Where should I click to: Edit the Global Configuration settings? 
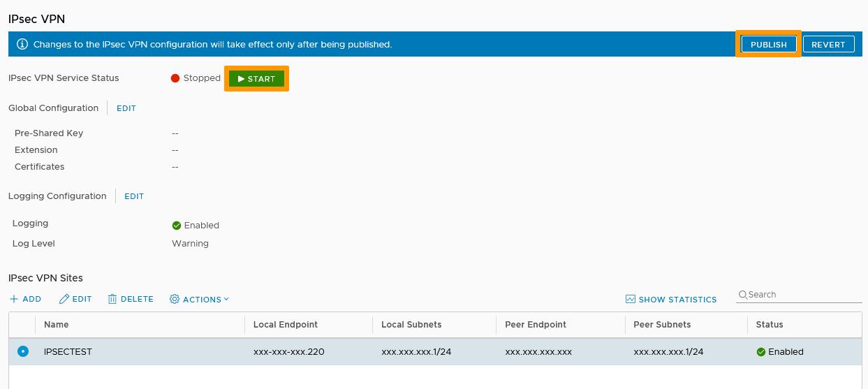pyautogui.click(x=126, y=108)
